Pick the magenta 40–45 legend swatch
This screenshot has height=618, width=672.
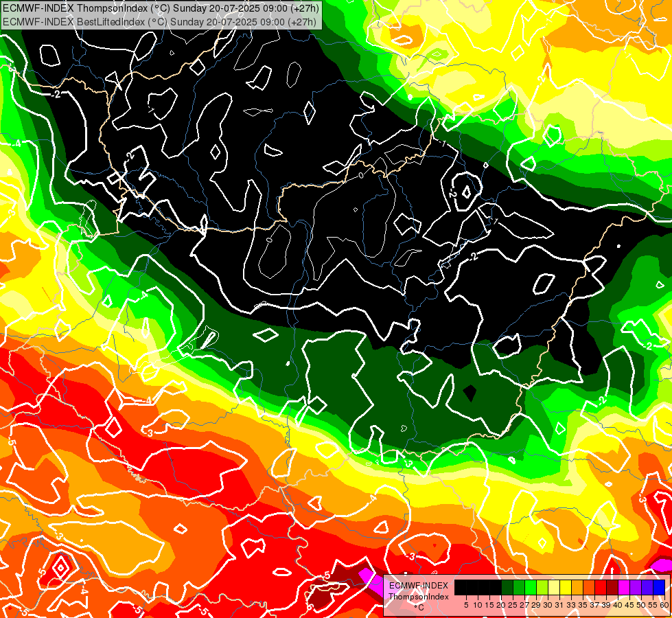(624, 588)
